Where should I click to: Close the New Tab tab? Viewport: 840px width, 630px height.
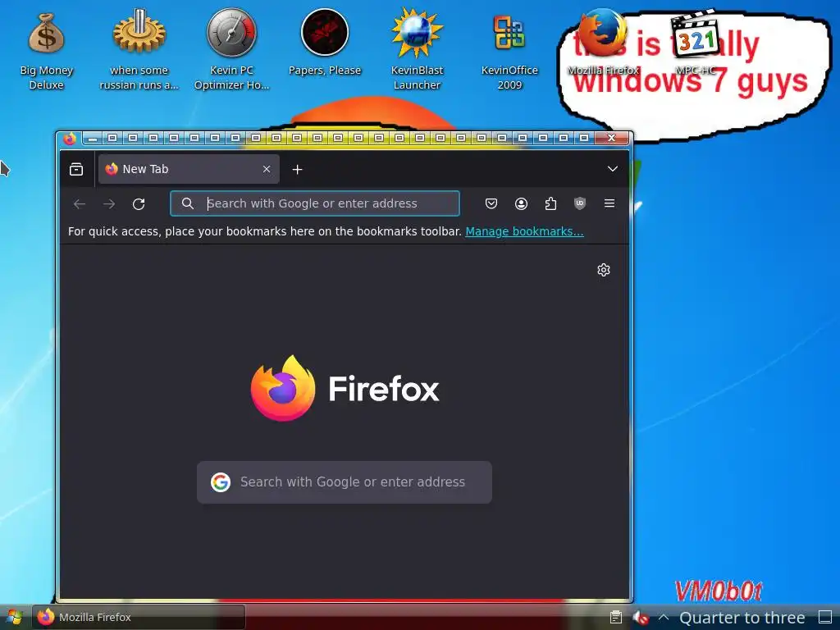pos(267,169)
